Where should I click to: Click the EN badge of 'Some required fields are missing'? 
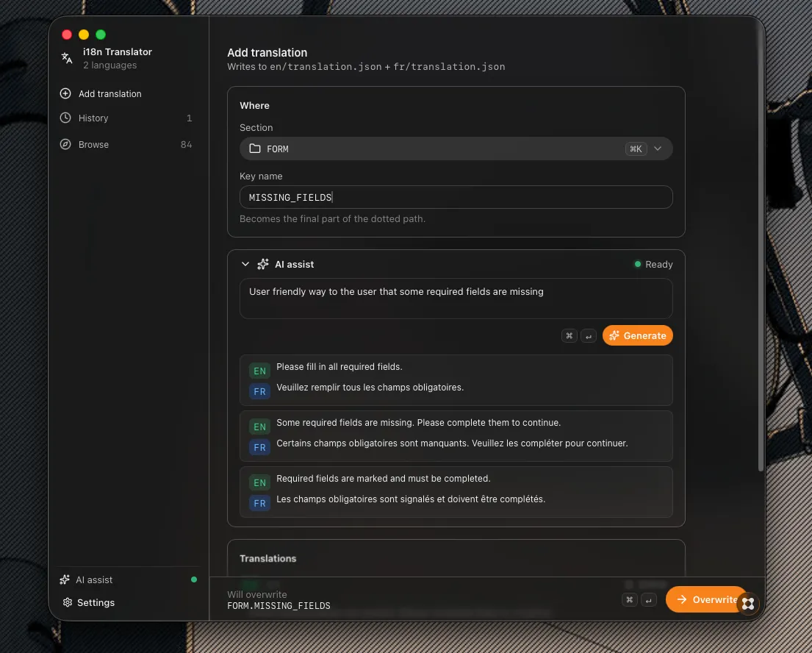tap(259, 427)
